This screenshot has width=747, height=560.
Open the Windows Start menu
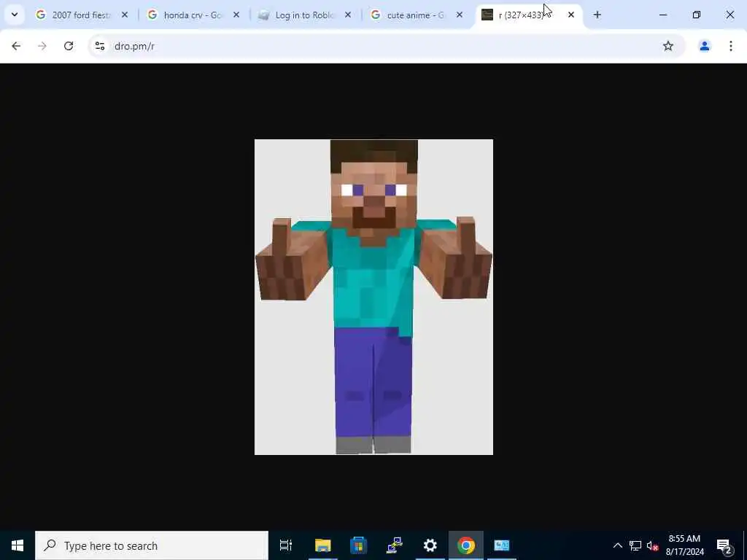pyautogui.click(x=18, y=545)
